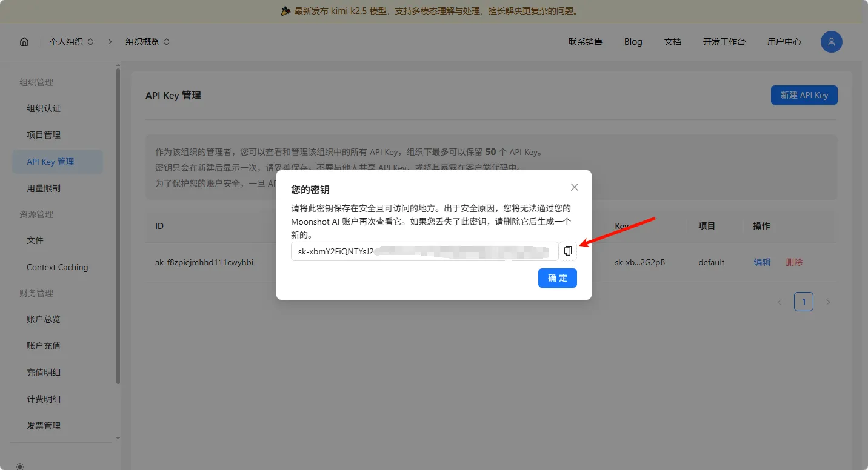The width and height of the screenshot is (868, 470).
Task: Click the 编辑 link for the default key
Action: click(x=762, y=262)
